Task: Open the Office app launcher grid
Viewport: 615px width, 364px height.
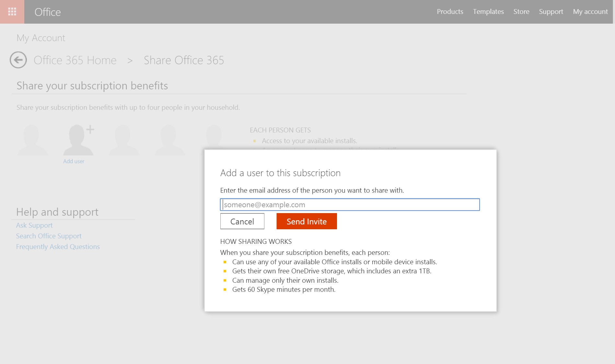Action: point(12,12)
